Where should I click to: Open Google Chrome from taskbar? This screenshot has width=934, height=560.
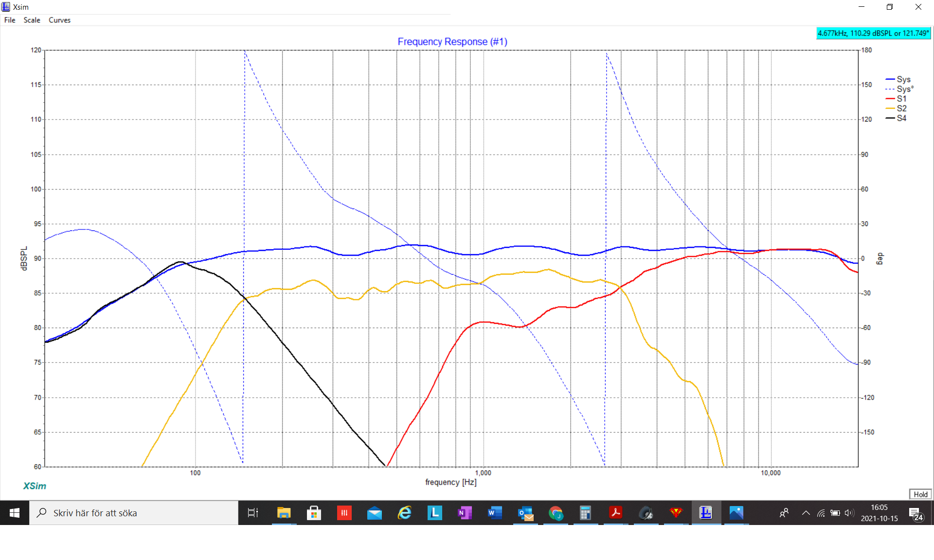pyautogui.click(x=556, y=513)
